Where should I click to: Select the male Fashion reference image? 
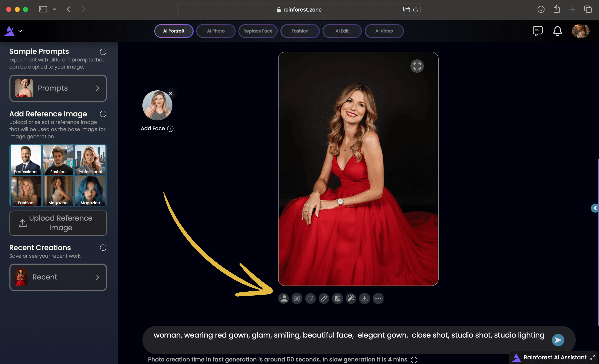58,160
